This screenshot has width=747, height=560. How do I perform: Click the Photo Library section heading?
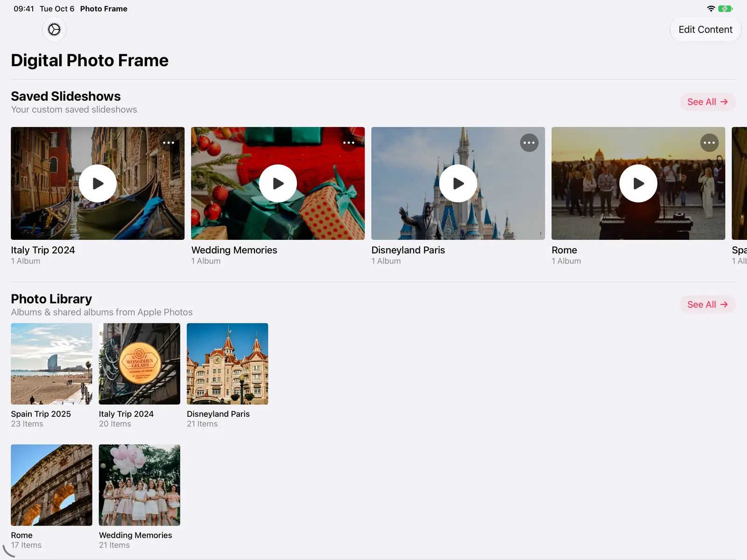click(51, 299)
